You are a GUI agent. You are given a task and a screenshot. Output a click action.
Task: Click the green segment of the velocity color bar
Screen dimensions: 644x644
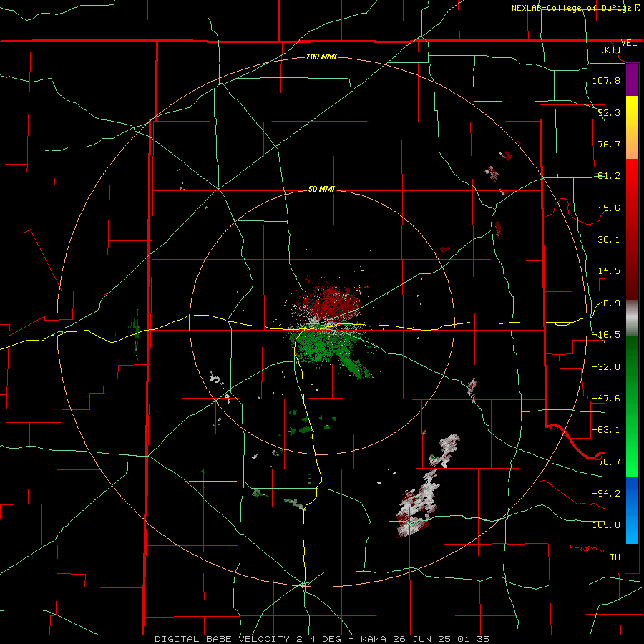[632, 406]
